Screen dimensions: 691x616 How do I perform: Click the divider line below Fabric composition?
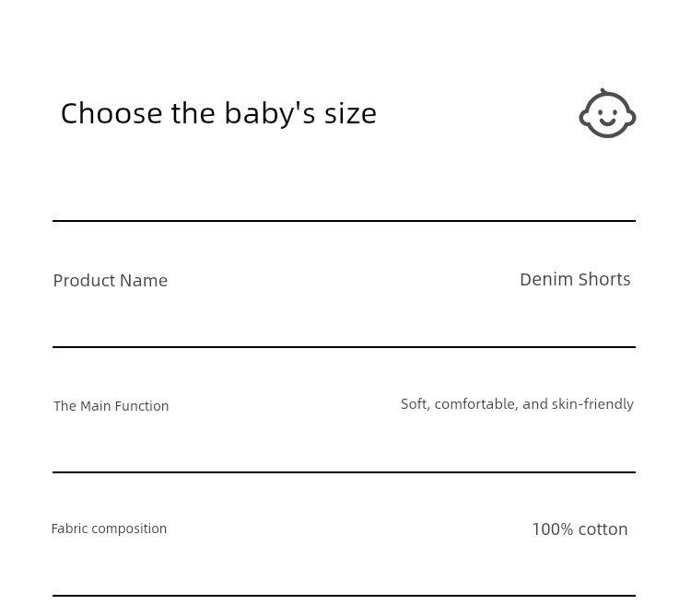click(344, 596)
